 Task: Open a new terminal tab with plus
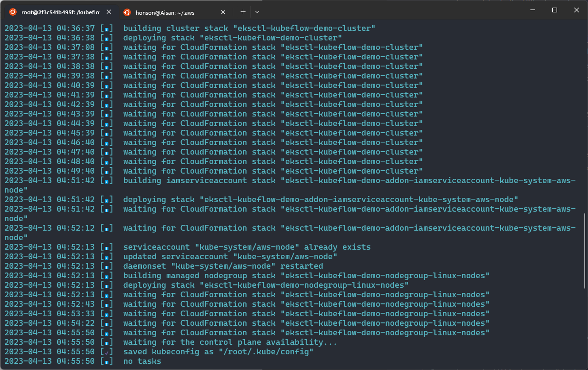[243, 12]
